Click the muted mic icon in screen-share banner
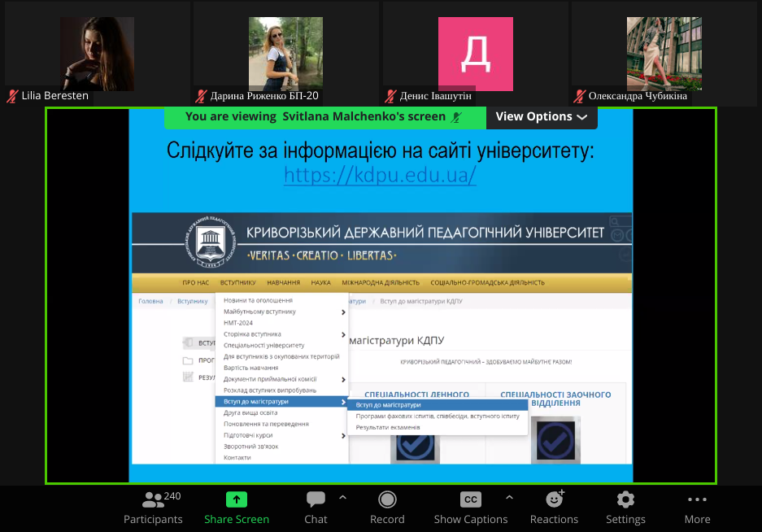The height and width of the screenshot is (532, 762). click(x=457, y=117)
